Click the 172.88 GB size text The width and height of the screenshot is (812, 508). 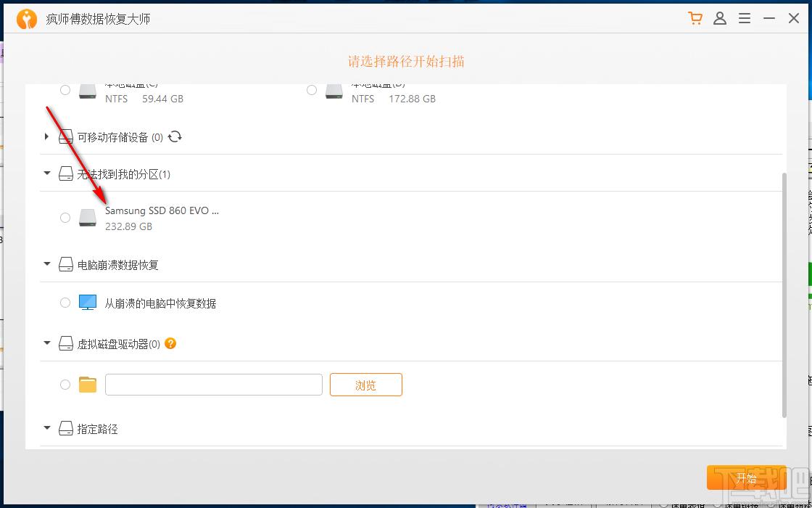[x=413, y=99]
